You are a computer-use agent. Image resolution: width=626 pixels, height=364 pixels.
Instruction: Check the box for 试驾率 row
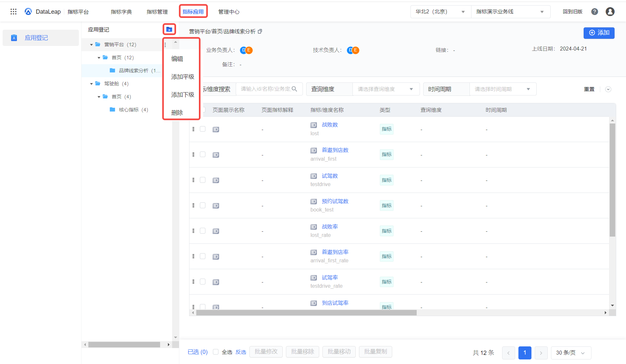click(x=202, y=282)
